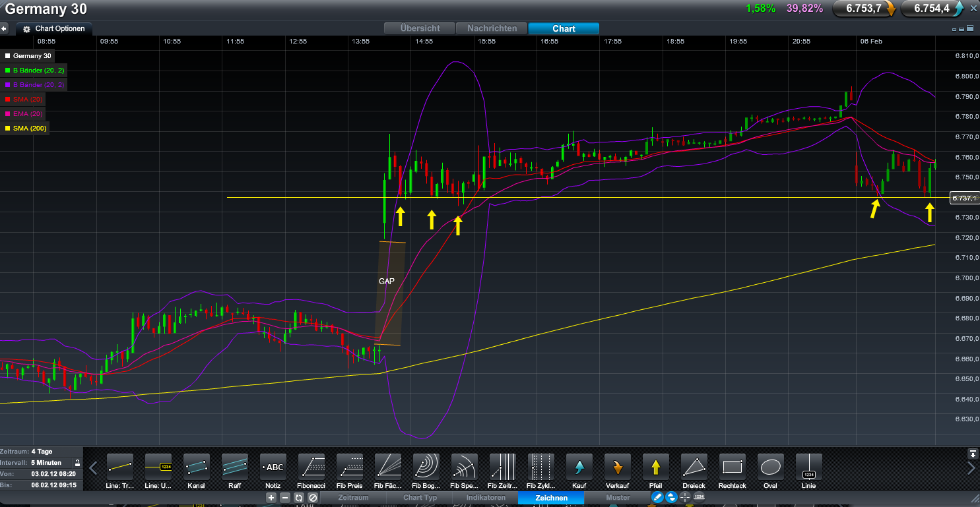Choose the Notiz text annotation tool
Image resolution: width=980 pixels, height=507 pixels.
pyautogui.click(x=273, y=467)
